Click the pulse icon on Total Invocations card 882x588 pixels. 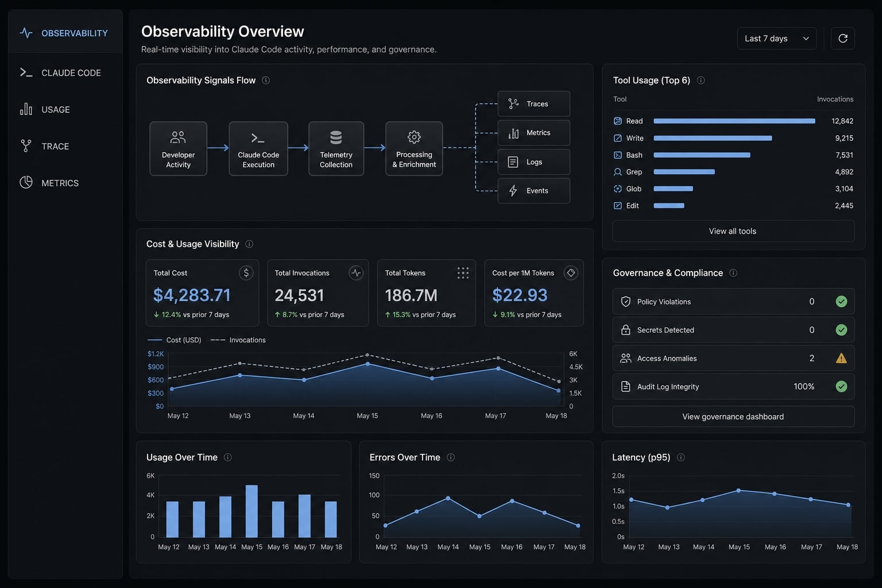(356, 273)
